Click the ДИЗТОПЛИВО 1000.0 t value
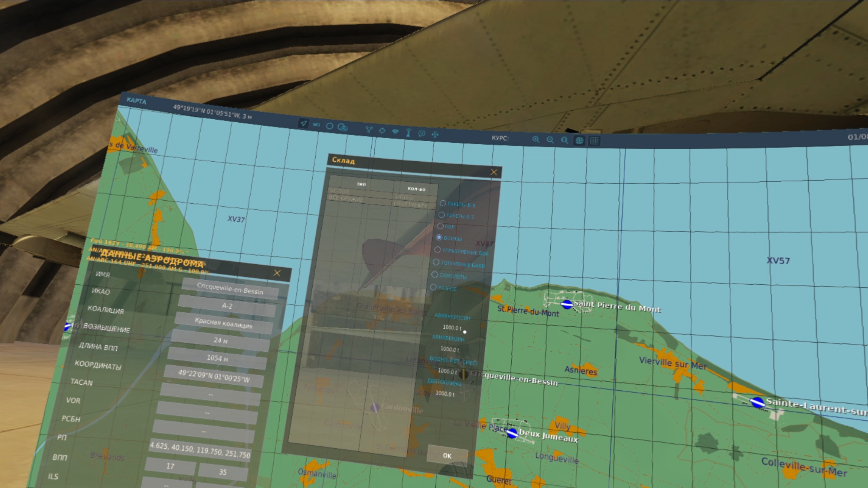 point(445,393)
